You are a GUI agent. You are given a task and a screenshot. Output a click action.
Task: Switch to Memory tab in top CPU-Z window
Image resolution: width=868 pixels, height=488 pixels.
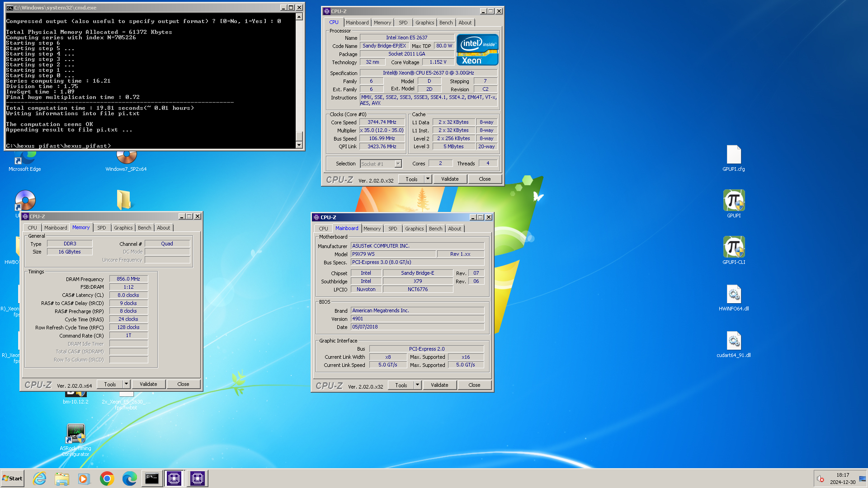[x=382, y=23]
